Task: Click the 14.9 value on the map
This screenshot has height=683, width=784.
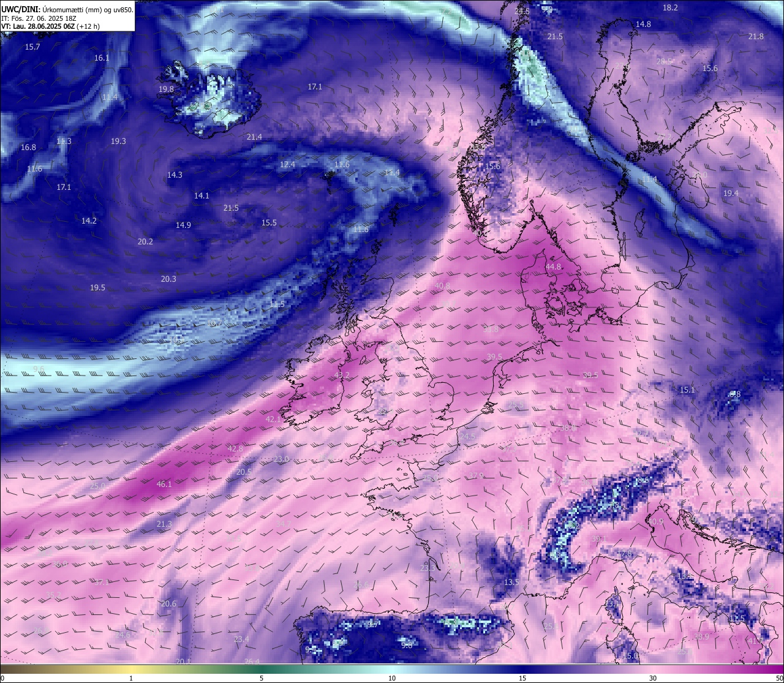Action: coord(183,225)
